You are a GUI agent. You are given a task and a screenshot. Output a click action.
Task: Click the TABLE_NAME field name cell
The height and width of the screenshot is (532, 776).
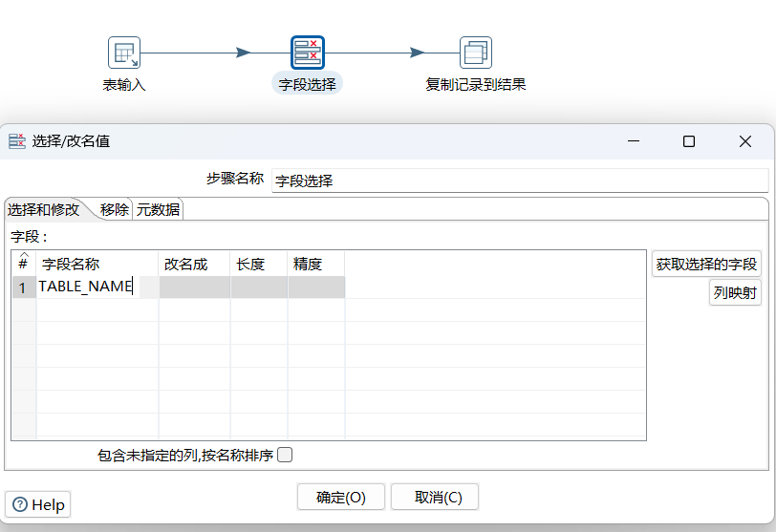(x=97, y=287)
